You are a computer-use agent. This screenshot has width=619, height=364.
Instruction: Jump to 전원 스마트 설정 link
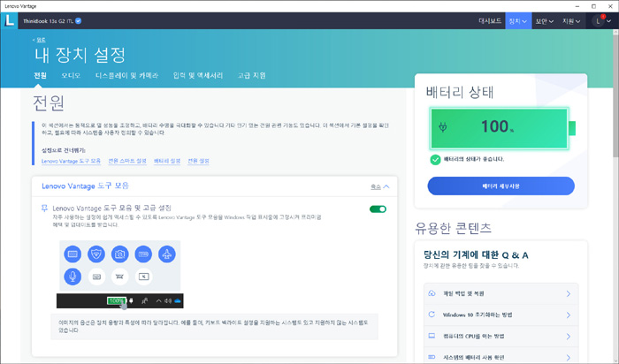[127, 161]
